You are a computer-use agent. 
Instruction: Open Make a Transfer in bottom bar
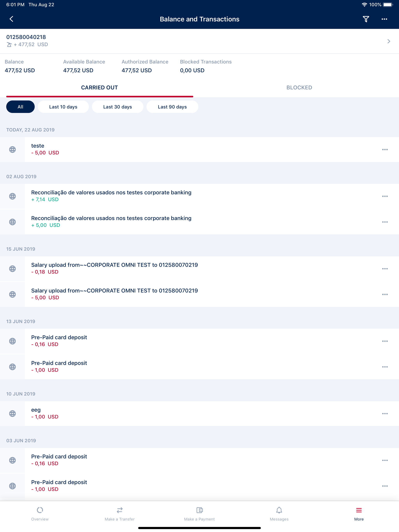point(120,514)
